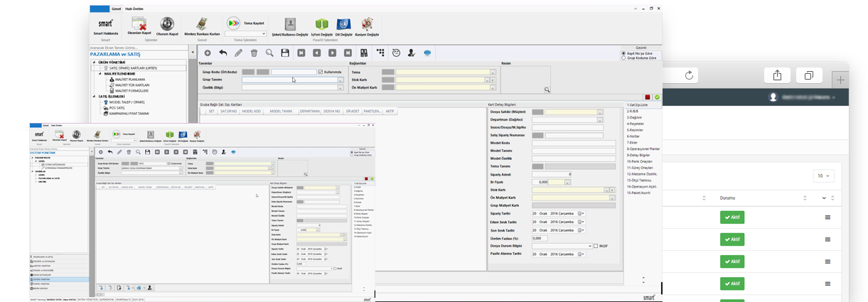
Task: Click the Kasiyer Değiştir cart icon
Action: click(x=367, y=24)
